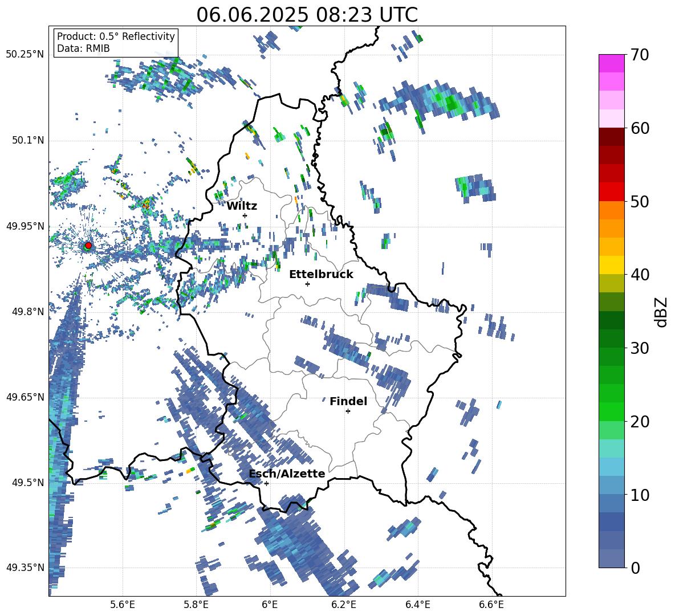
Task: Click the colorbar 10 tick label
Action: (x=640, y=495)
